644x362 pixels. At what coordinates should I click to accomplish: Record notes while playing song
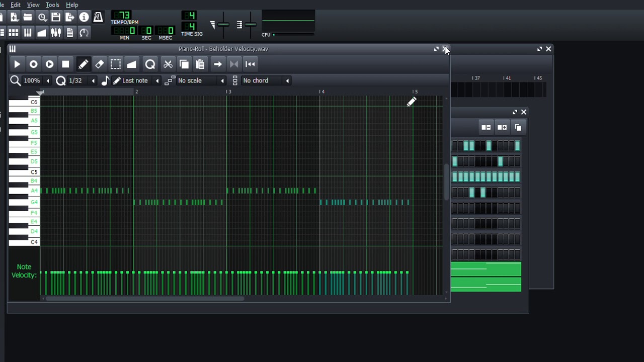(49, 64)
